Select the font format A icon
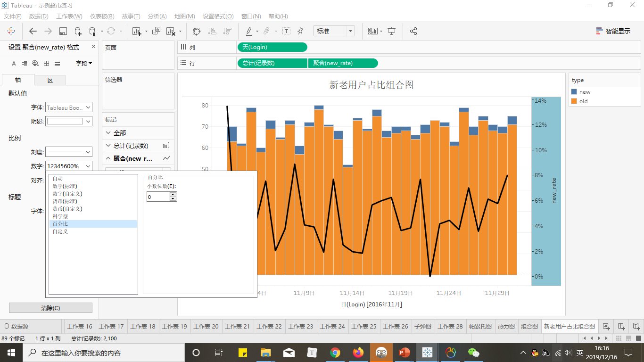 point(14,63)
